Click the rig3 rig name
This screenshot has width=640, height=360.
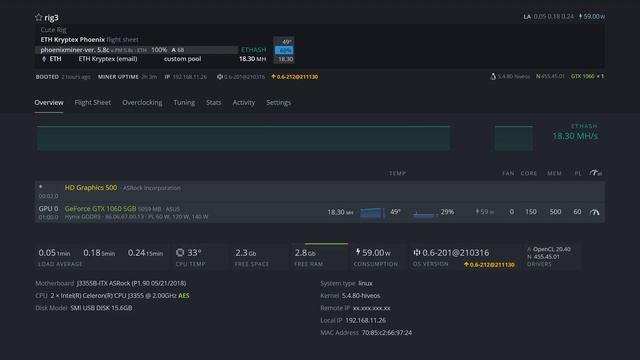pyautogui.click(x=51, y=18)
